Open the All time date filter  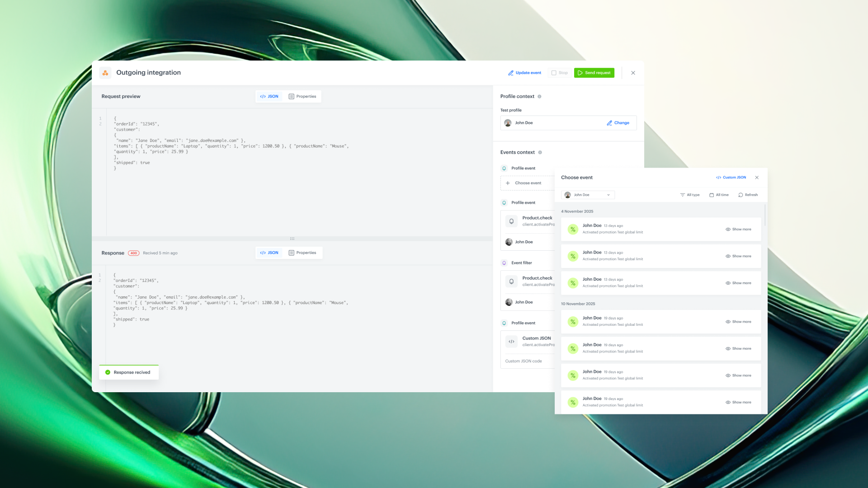click(719, 195)
